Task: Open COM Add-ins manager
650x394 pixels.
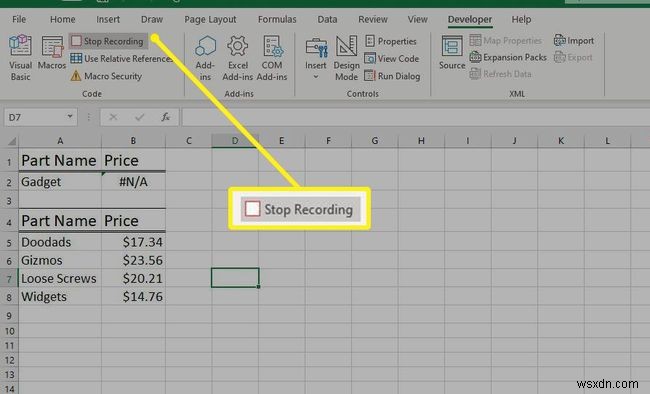Action: coord(272,58)
